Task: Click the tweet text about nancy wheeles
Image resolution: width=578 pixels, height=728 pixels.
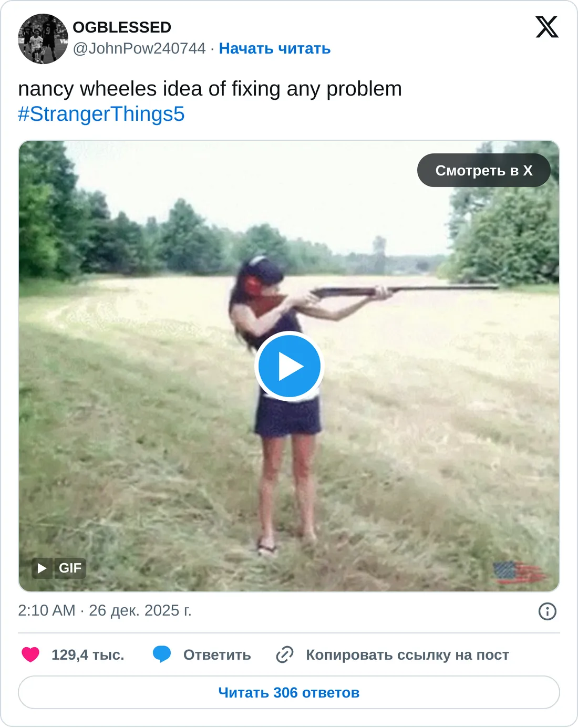Action: (210, 89)
